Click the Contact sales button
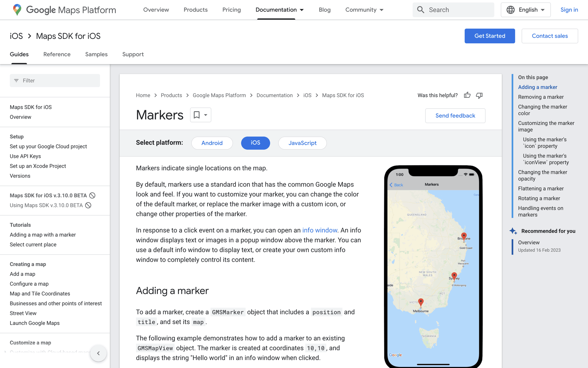The width and height of the screenshot is (588, 368). [550, 36]
